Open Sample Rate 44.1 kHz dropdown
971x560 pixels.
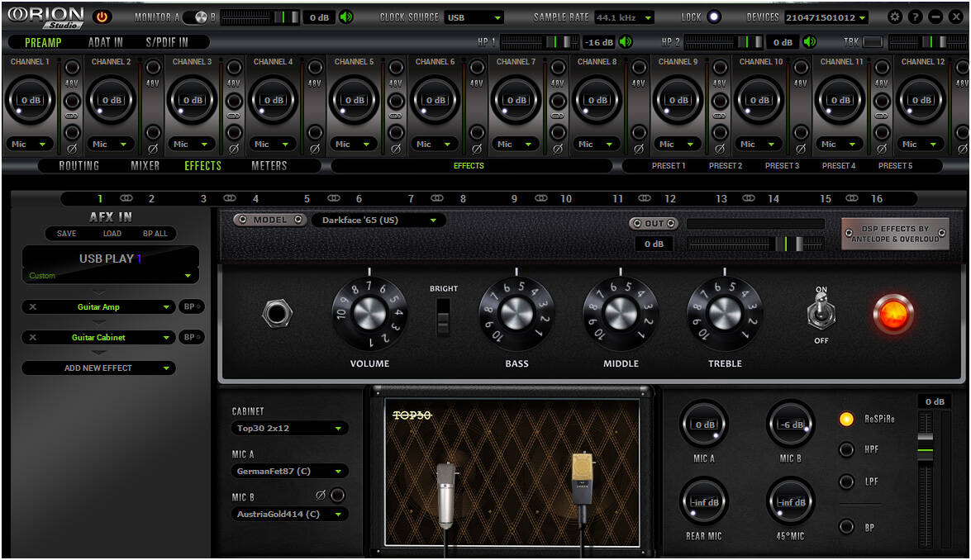point(624,18)
